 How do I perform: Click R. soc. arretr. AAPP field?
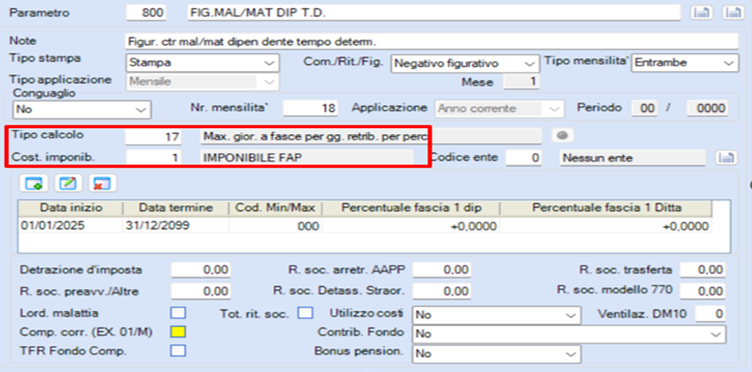click(x=442, y=270)
